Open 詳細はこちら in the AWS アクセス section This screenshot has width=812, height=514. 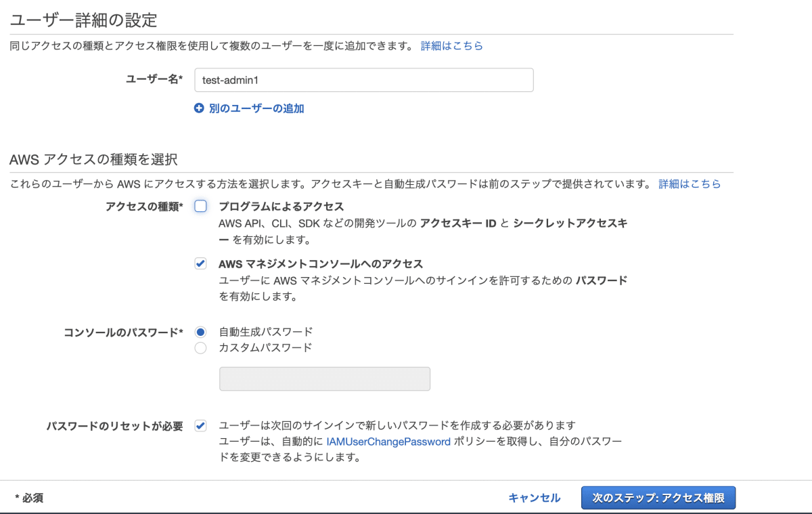690,183
